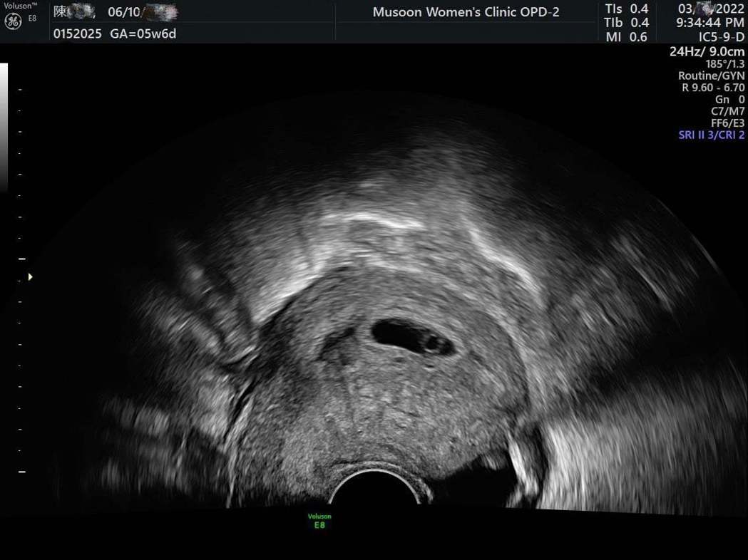Click the 9:34:44 PM timestamp
This screenshot has height=560, width=748.
coord(711,23)
